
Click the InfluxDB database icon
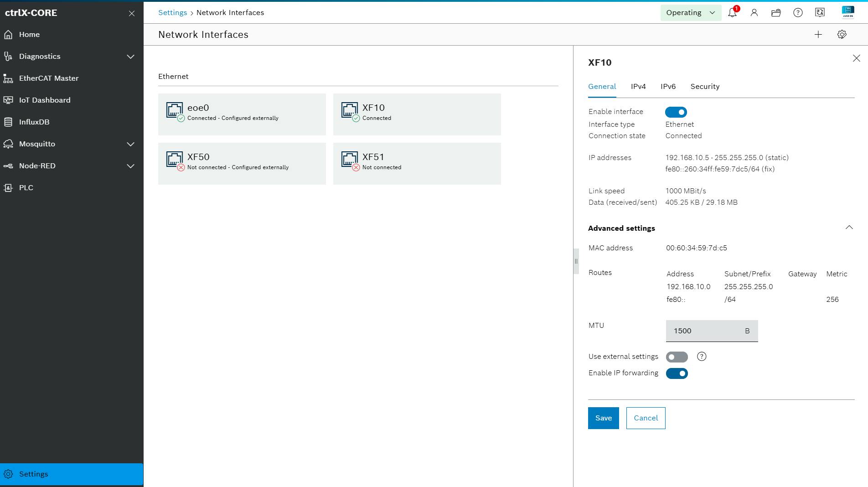tap(8, 122)
